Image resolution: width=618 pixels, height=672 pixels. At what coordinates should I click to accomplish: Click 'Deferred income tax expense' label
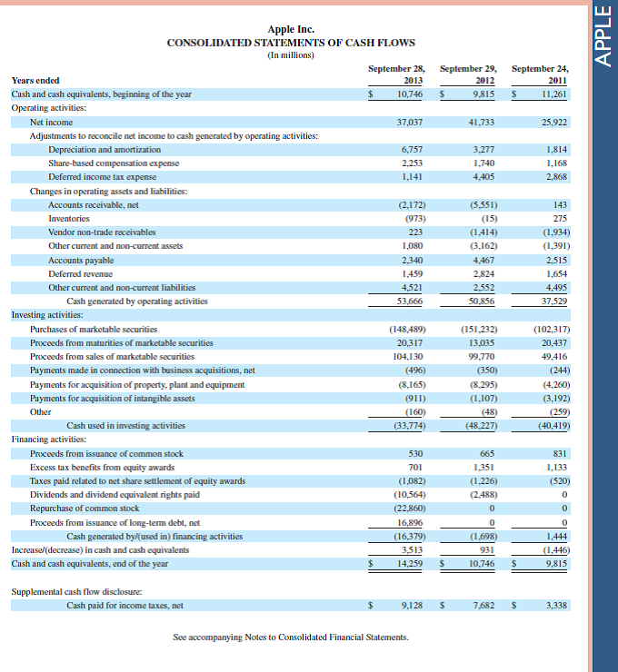click(102, 177)
